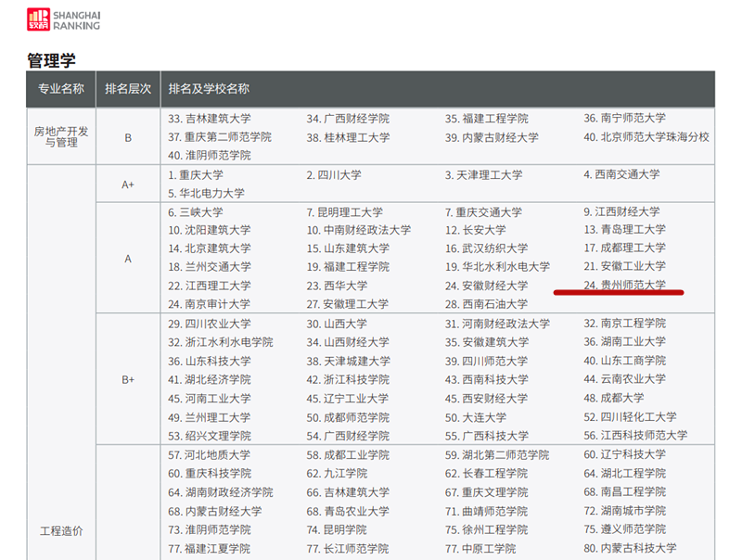This screenshot has height=560, width=742.
Task: Select 40. 北京师范大学珠海分校 entry
Action: pyautogui.click(x=646, y=137)
